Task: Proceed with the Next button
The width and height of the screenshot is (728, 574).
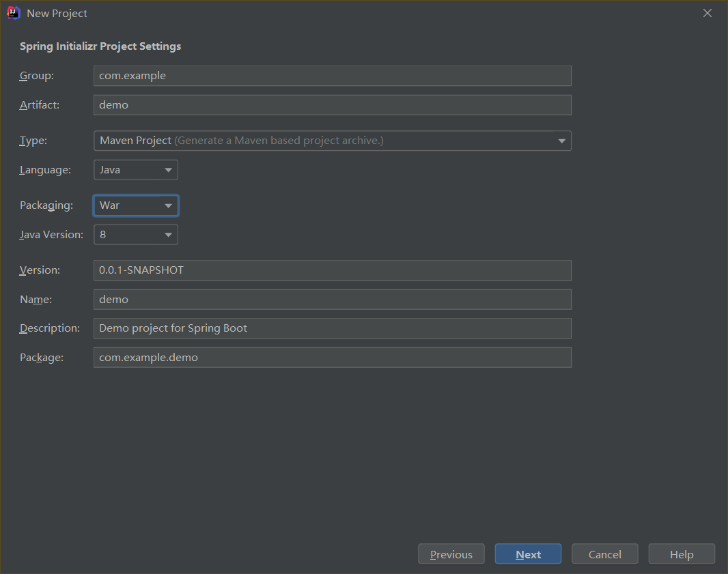Action: [528, 554]
